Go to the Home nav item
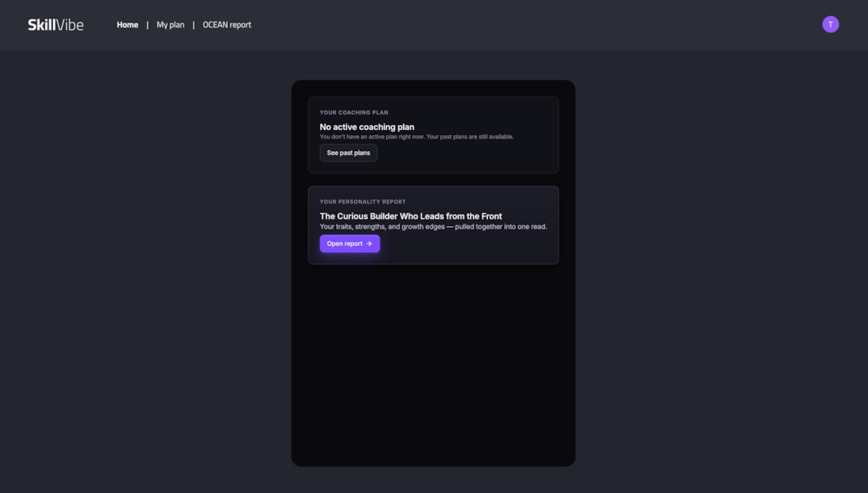Viewport: 868px width, 493px height. [x=128, y=25]
